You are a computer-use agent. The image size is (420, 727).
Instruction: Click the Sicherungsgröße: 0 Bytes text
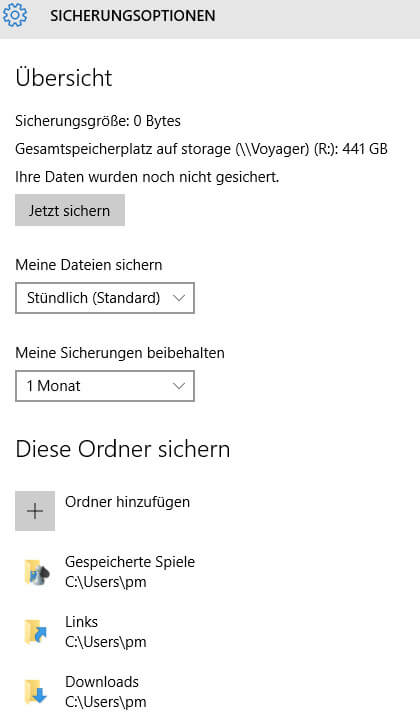[x=98, y=121]
